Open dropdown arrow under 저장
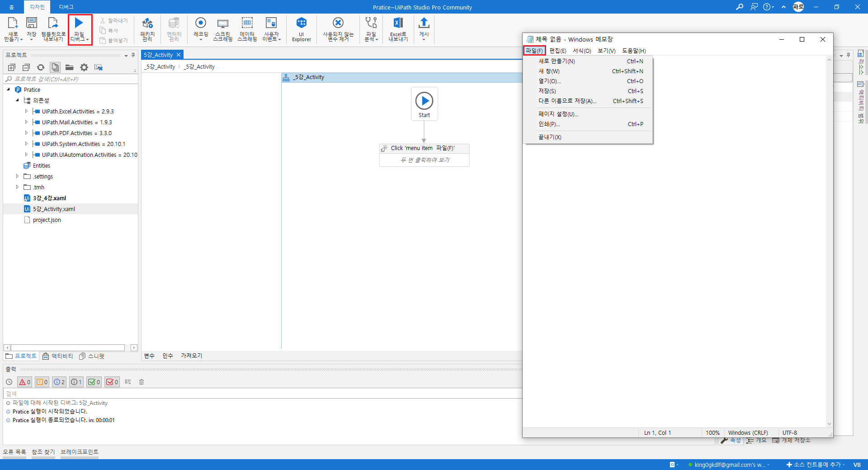 click(x=31, y=40)
